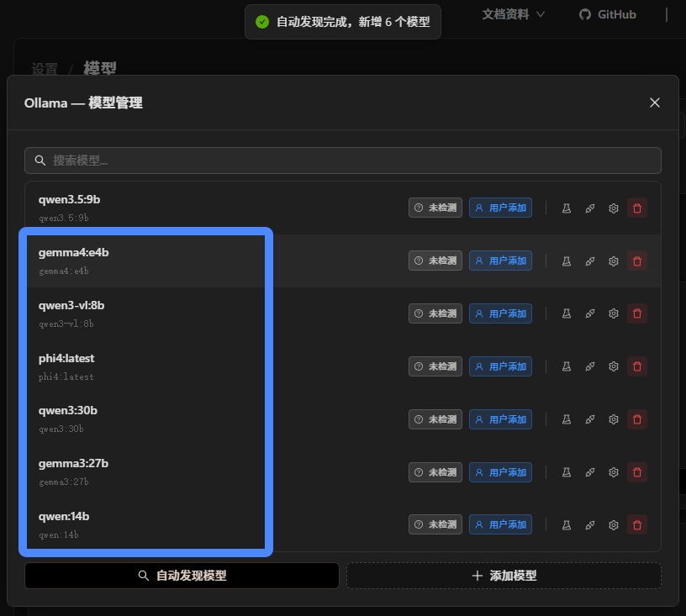Screen dimensions: 686x616
Task: Select the gemma3:27b model name
Action: [73, 463]
